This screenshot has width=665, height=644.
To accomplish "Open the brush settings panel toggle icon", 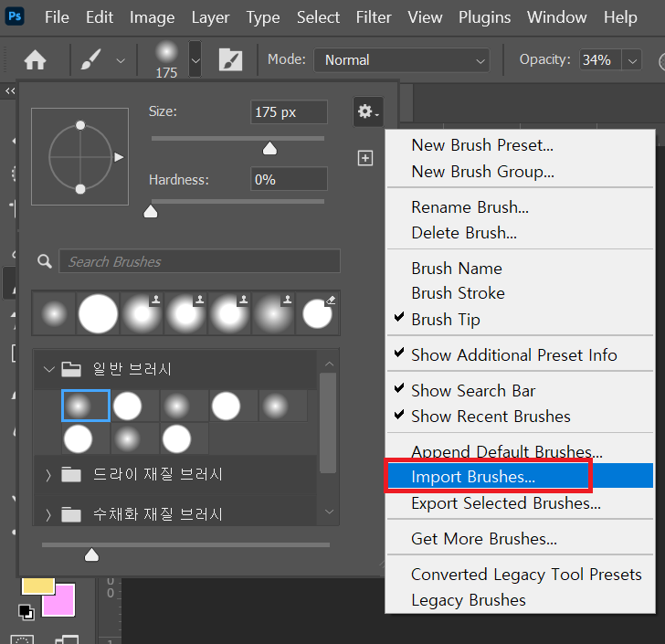I will 230,59.
